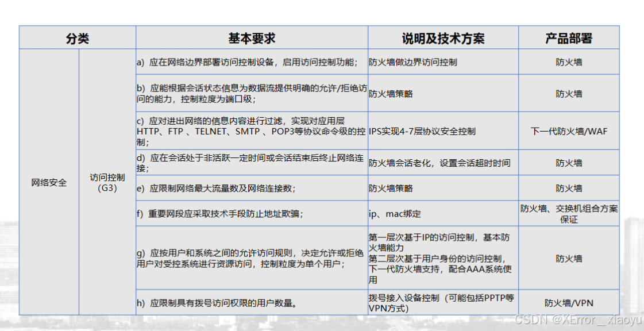Select the ip、mac绑定 cell
The width and height of the screenshot is (644, 331).
click(x=443, y=214)
